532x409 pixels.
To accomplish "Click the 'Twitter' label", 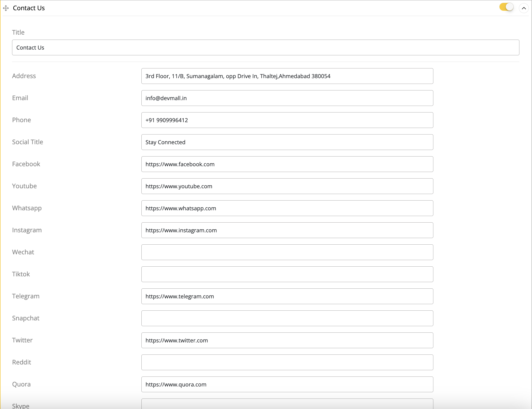I will point(22,340).
